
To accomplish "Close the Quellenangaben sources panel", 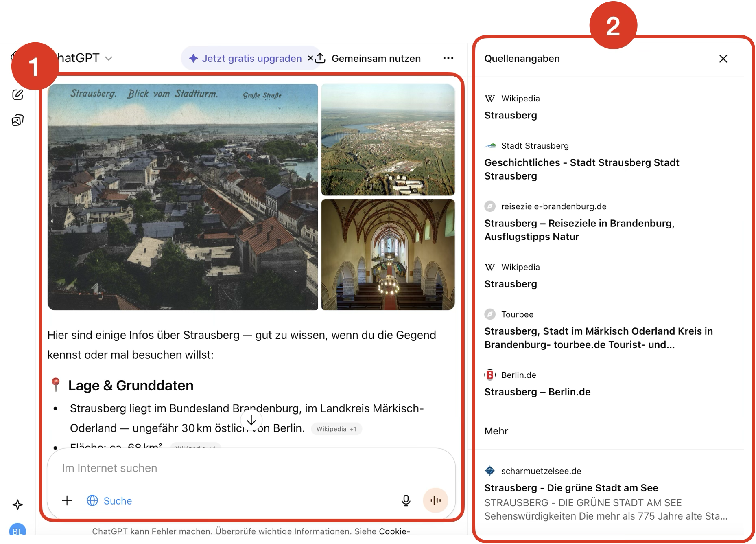I will coord(723,59).
